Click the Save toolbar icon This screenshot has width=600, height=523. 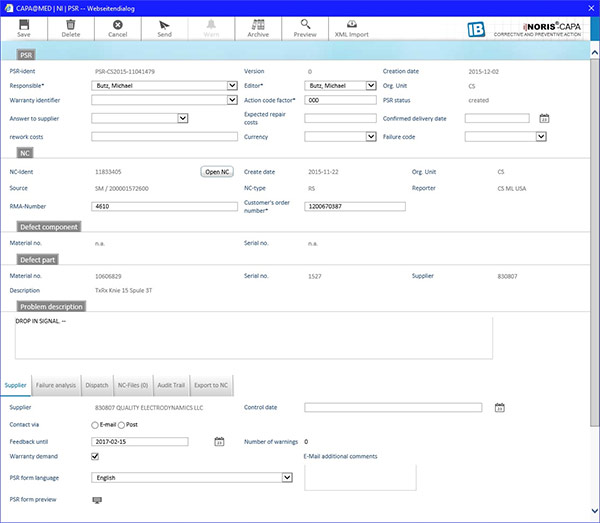tap(24, 25)
